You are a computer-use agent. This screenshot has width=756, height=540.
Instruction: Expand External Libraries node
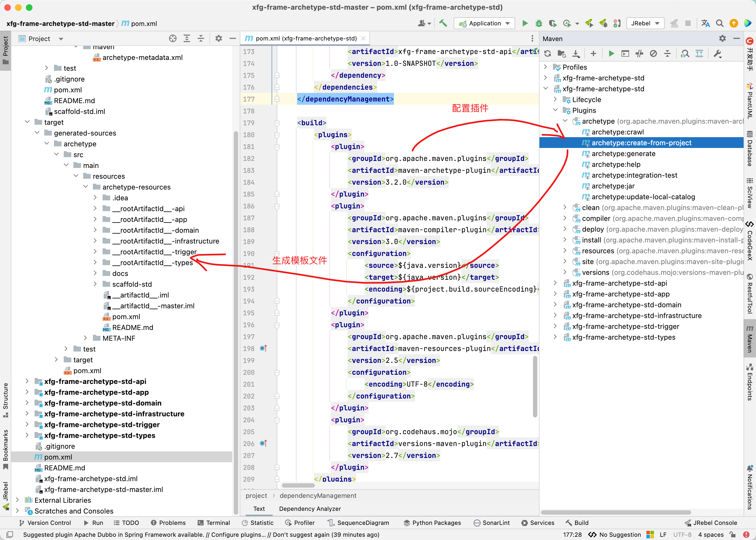click(x=17, y=500)
